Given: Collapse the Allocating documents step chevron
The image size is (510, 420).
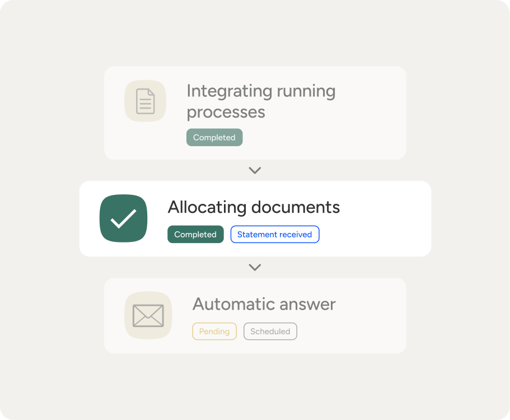Looking at the screenshot, I should (255, 267).
